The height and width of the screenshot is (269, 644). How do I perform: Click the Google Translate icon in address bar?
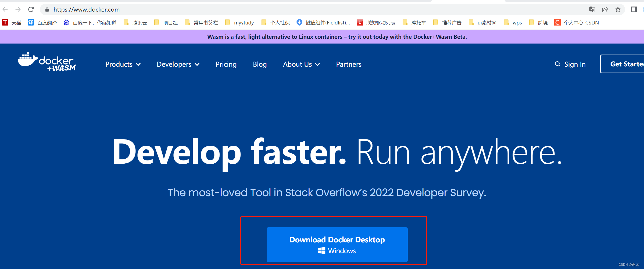592,9
